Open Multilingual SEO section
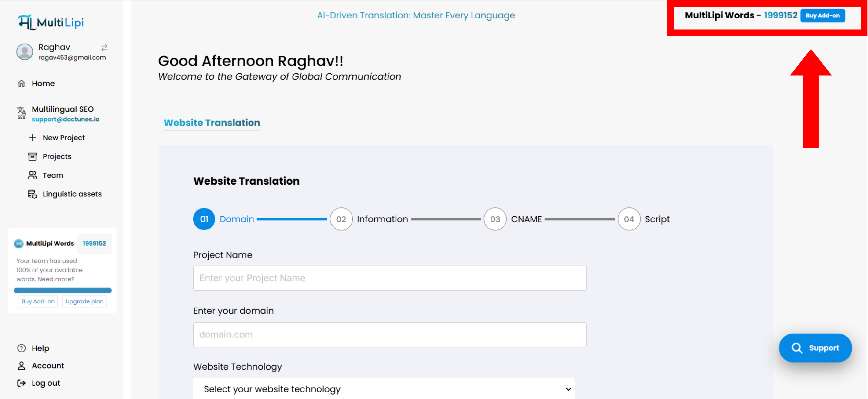The image size is (868, 399). click(x=63, y=109)
